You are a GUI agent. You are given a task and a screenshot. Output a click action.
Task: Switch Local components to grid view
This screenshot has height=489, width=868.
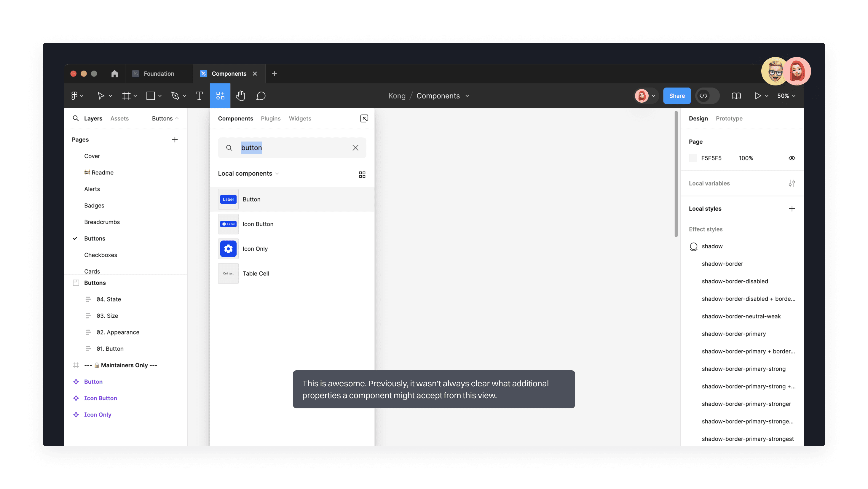pyautogui.click(x=362, y=174)
